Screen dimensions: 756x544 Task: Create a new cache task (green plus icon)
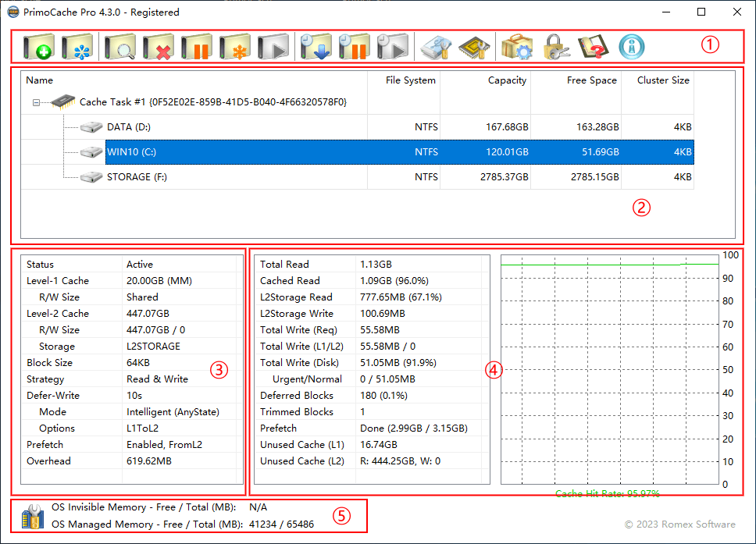pyautogui.click(x=38, y=47)
